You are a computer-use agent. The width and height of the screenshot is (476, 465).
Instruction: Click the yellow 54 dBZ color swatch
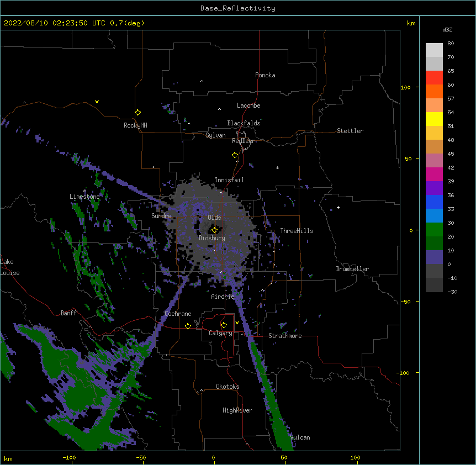click(x=434, y=119)
